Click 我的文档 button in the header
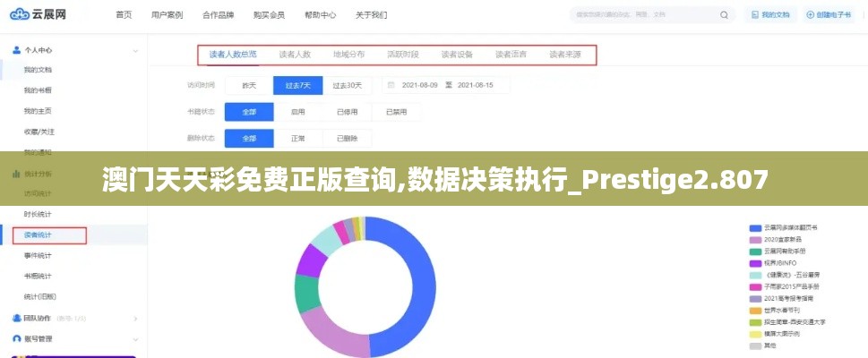The width and height of the screenshot is (868, 358). [x=770, y=15]
